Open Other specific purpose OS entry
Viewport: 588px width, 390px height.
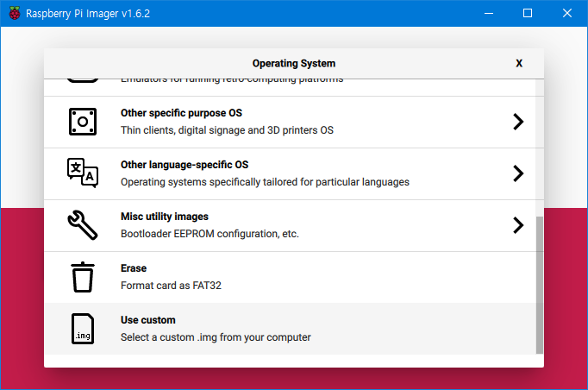pos(290,122)
